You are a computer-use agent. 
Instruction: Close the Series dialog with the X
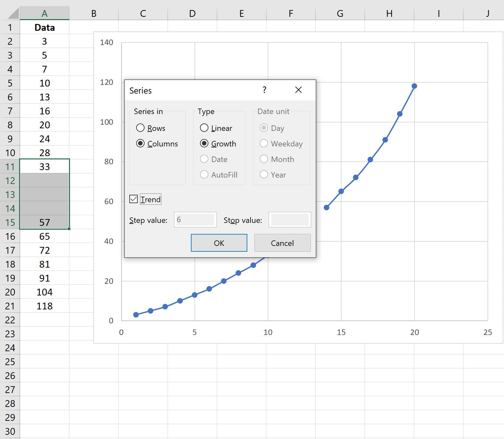[298, 90]
